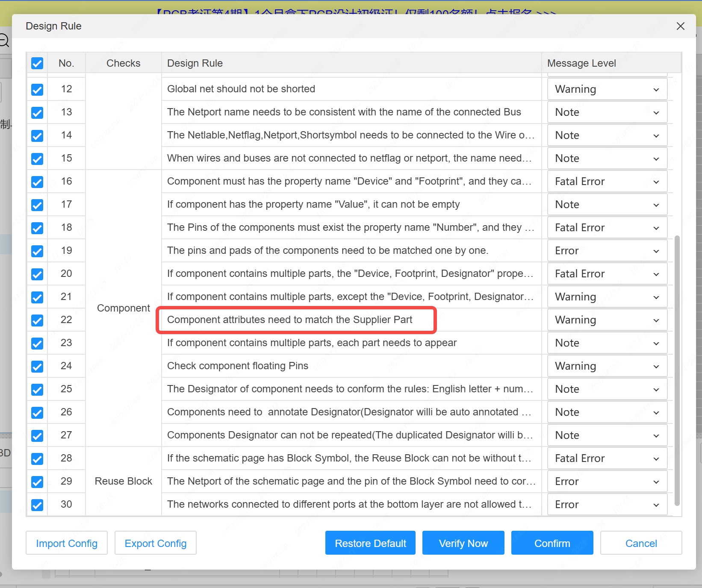Open message level dropdown for rule 12

coord(607,89)
